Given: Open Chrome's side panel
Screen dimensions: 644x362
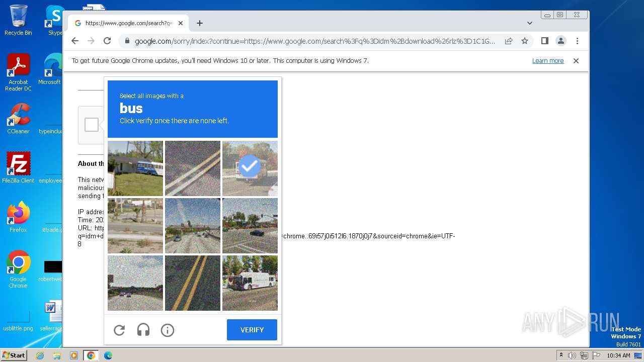Looking at the screenshot, I should (x=544, y=41).
